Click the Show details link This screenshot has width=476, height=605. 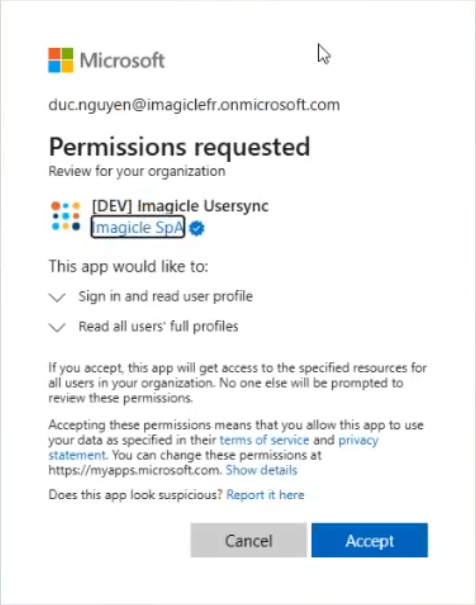pos(262,470)
